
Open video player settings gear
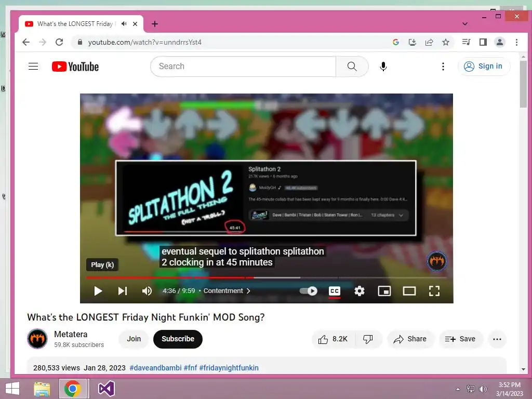pos(360,291)
